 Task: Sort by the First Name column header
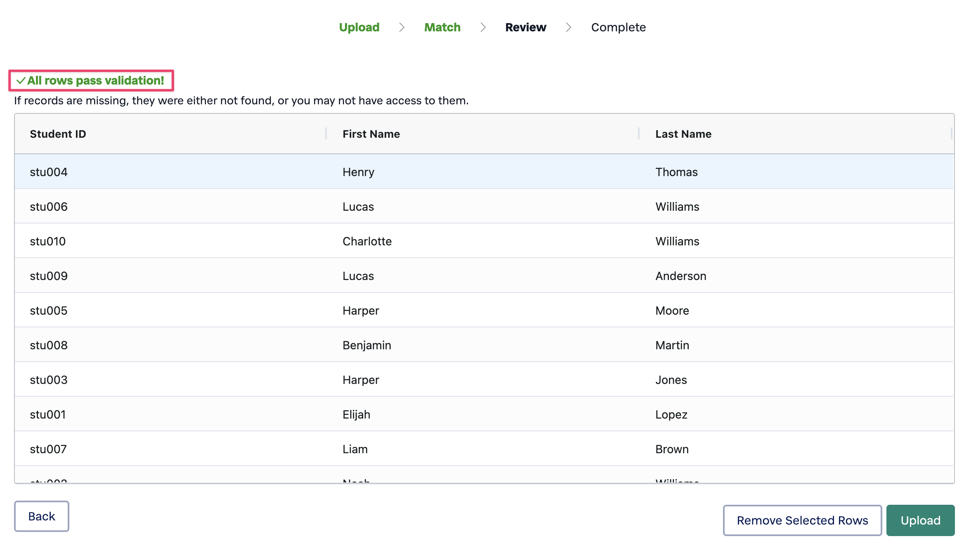(x=371, y=134)
